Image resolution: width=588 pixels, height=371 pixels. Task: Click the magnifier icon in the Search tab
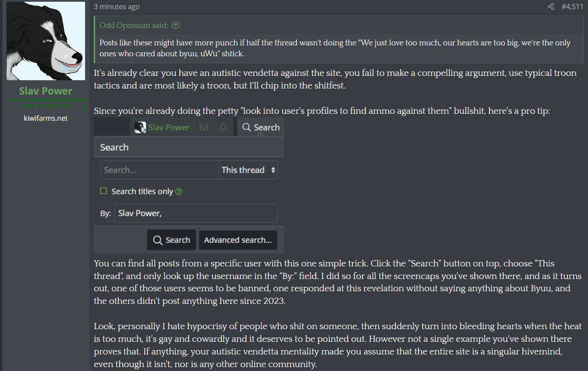[246, 127]
